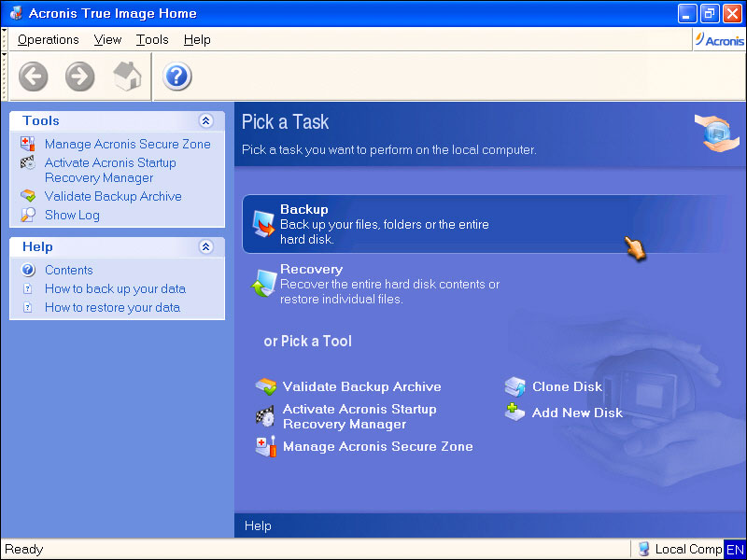Screen dimensions: 747x560
Task: Open the blue Help question mark toolbar icon
Action: tap(176, 77)
